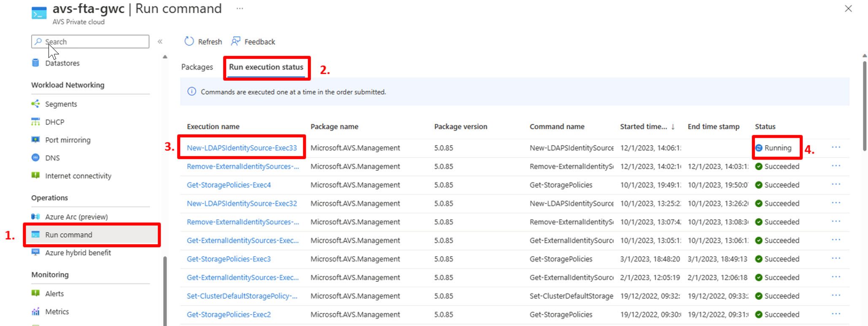Click the Refresh button label
Image resolution: width=868 pixels, height=326 pixels.
pos(210,42)
